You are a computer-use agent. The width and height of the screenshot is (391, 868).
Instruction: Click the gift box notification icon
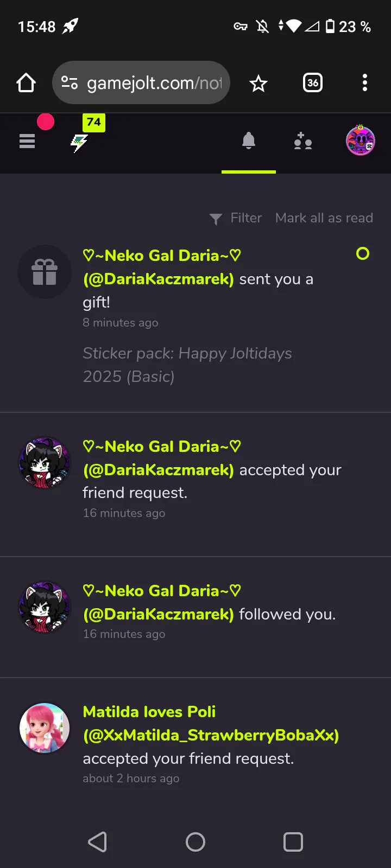[45, 272]
